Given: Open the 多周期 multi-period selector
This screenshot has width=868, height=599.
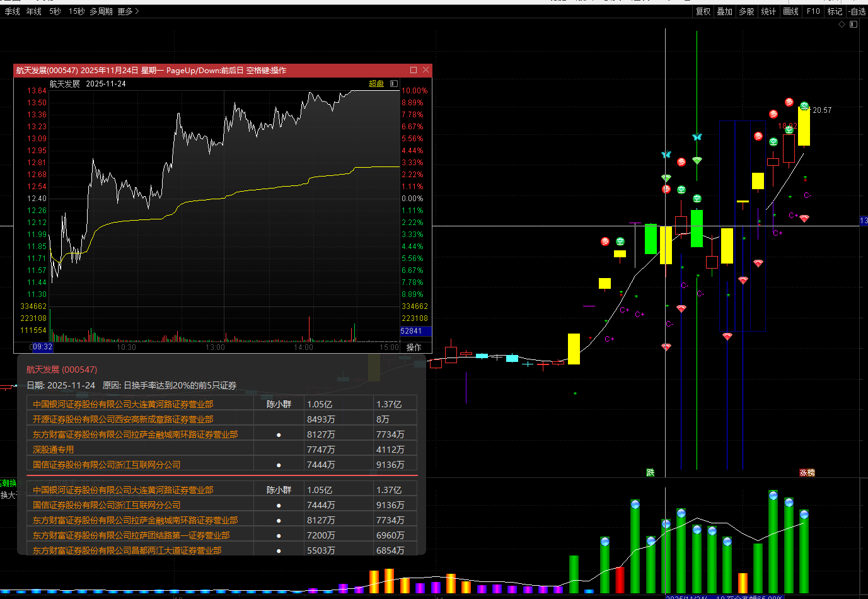Looking at the screenshot, I should [101, 11].
